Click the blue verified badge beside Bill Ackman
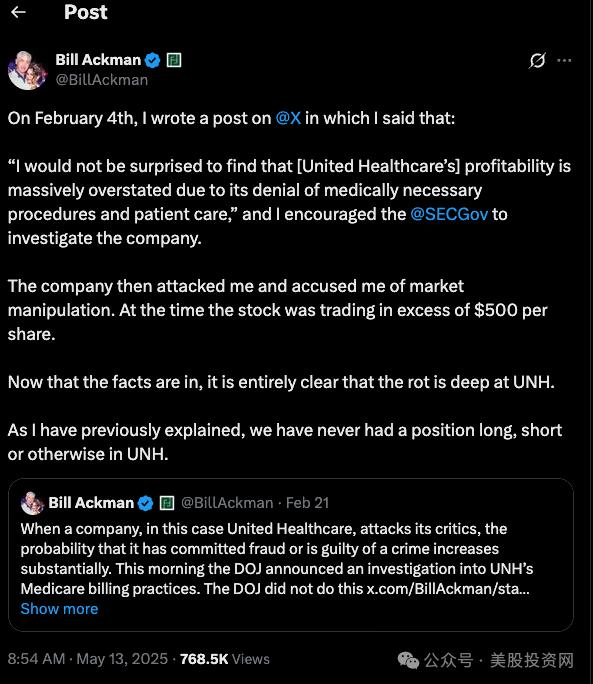 pyautogui.click(x=152, y=60)
